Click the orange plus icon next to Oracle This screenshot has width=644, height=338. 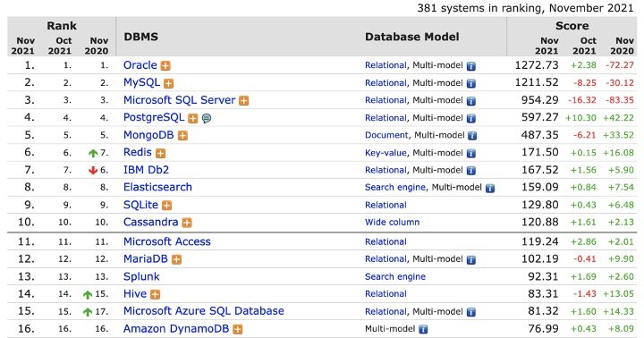(x=165, y=65)
